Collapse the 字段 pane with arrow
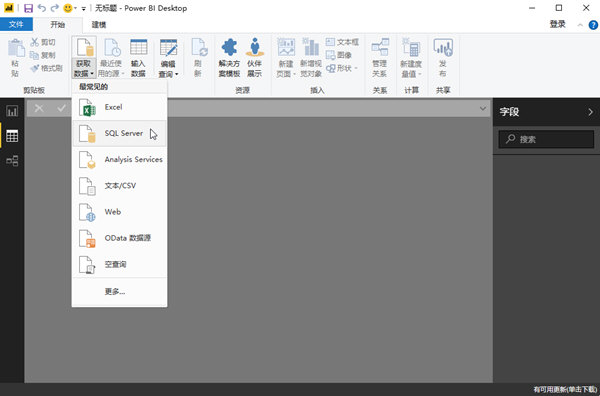600x396 pixels. click(x=590, y=112)
